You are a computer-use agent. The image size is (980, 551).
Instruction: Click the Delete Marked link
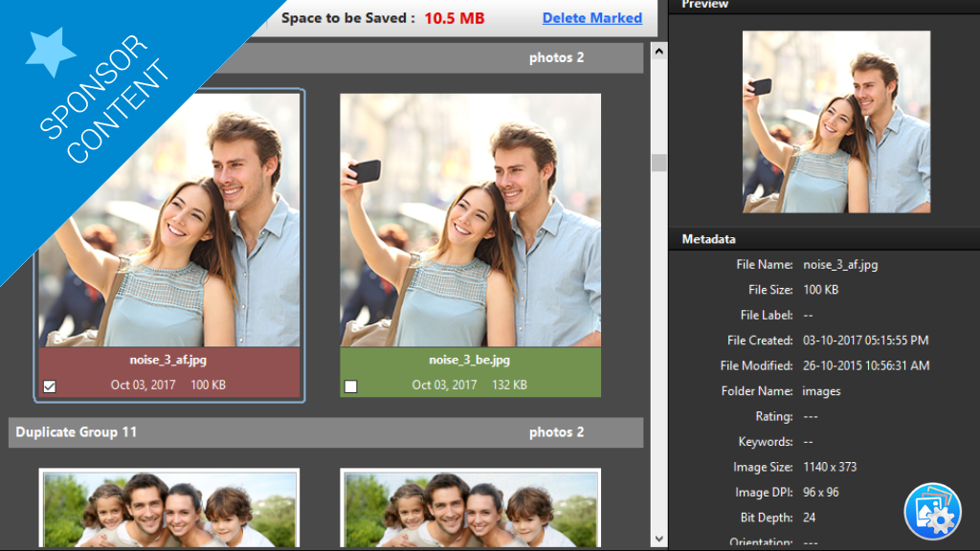pyautogui.click(x=591, y=18)
